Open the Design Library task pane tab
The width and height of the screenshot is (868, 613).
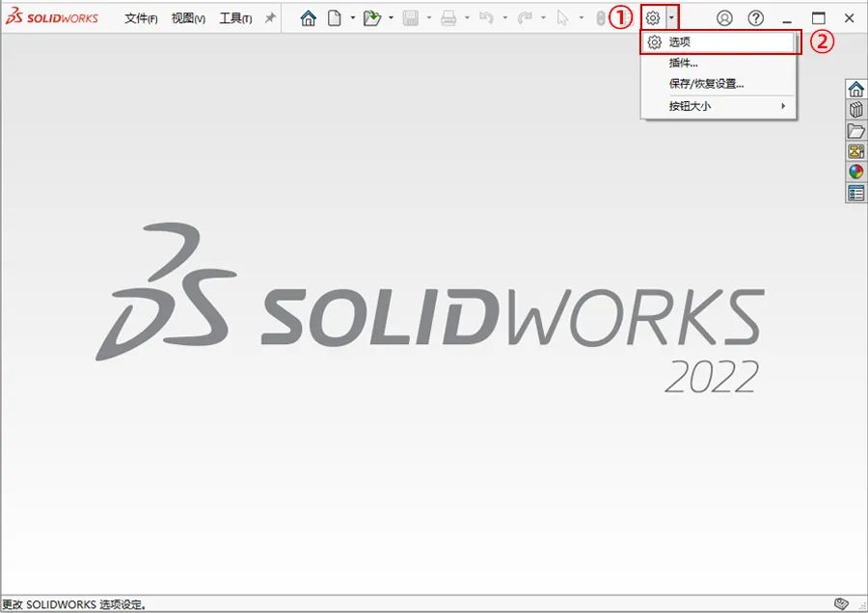click(x=855, y=110)
